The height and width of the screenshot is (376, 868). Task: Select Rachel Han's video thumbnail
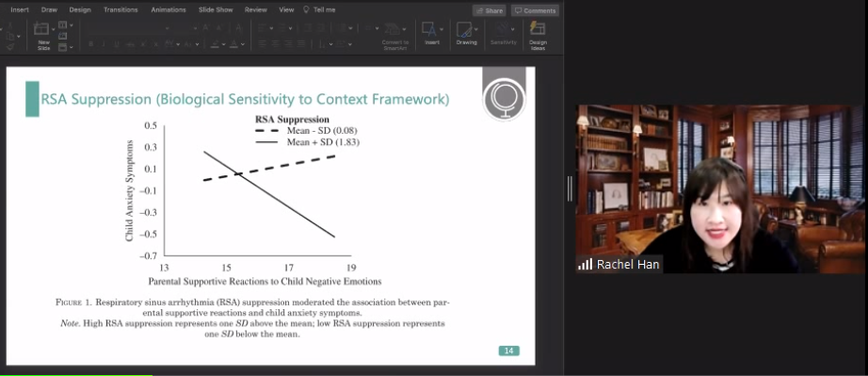pyautogui.click(x=722, y=188)
